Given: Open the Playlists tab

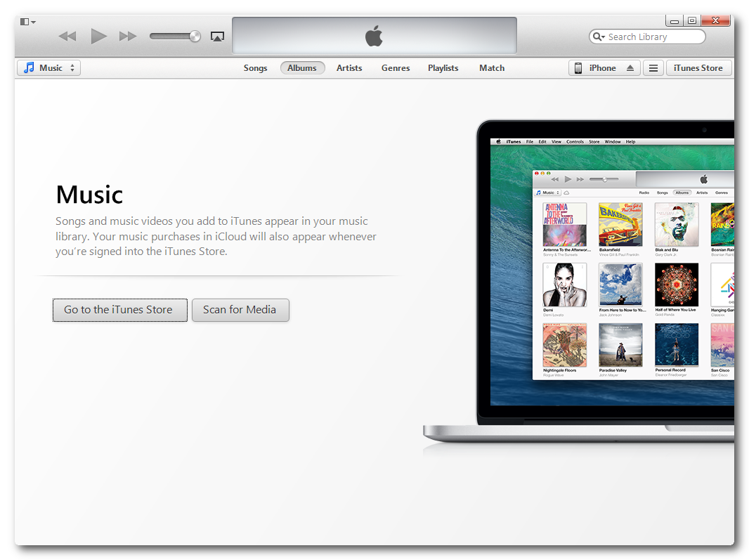Looking at the screenshot, I should coord(443,68).
